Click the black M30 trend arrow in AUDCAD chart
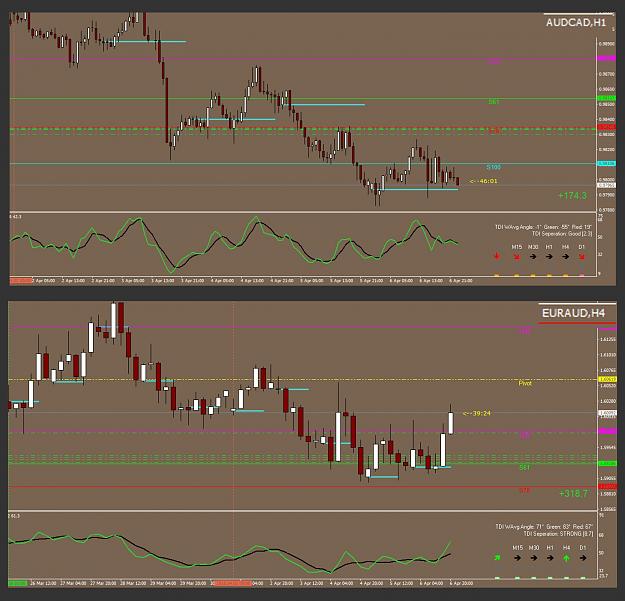625x601 pixels. [x=533, y=257]
